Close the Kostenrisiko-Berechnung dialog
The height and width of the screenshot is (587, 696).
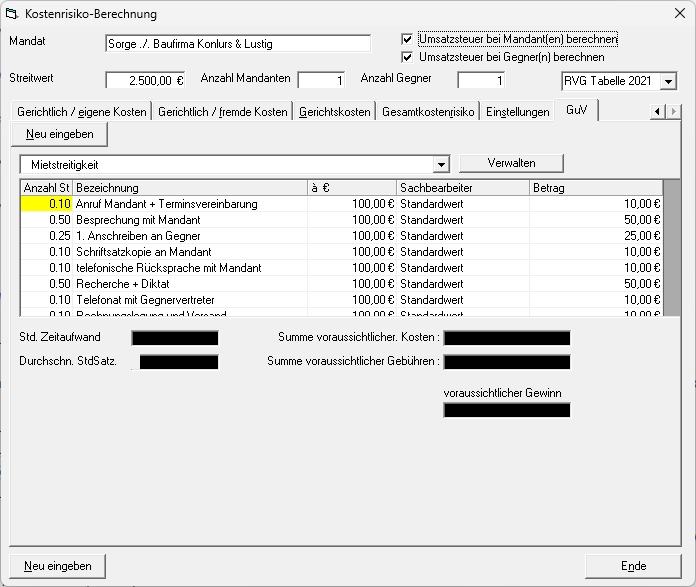[680, 13]
